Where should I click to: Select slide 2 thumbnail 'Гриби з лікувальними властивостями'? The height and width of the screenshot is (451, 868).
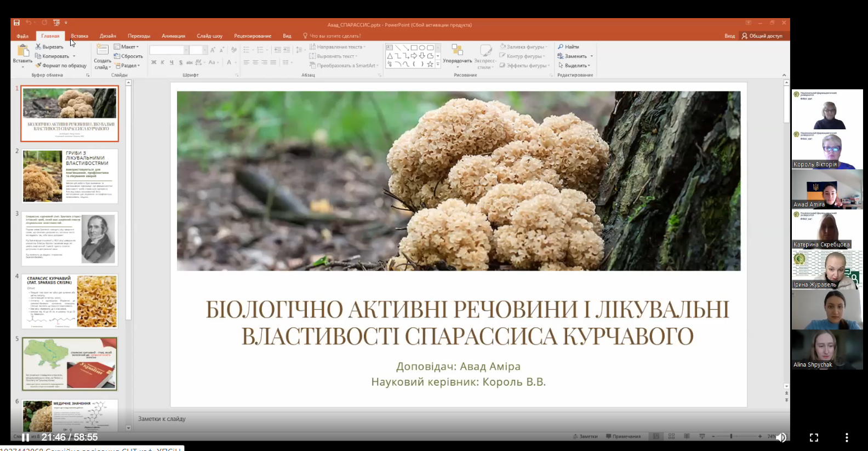tap(70, 176)
